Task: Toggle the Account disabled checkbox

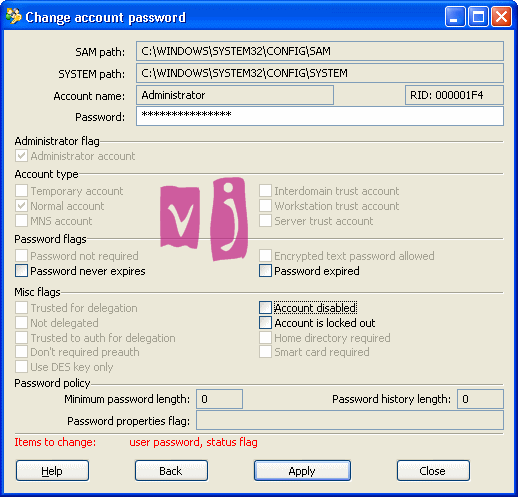Action: pyautogui.click(x=265, y=308)
